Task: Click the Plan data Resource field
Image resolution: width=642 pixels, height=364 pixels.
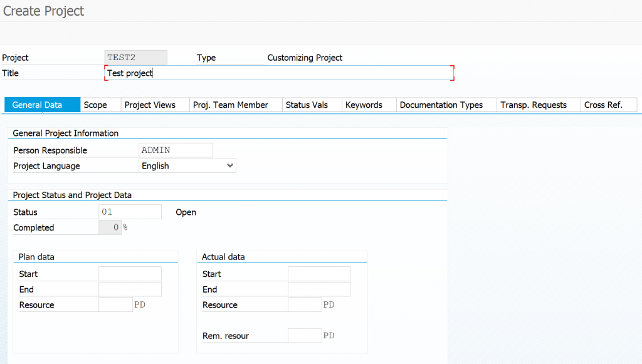Action: [x=115, y=305]
